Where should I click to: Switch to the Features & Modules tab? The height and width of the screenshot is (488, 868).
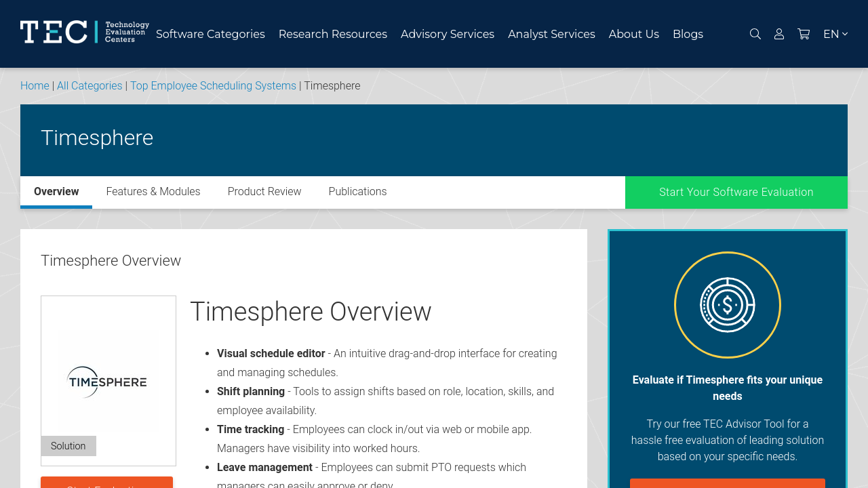pos(153,192)
